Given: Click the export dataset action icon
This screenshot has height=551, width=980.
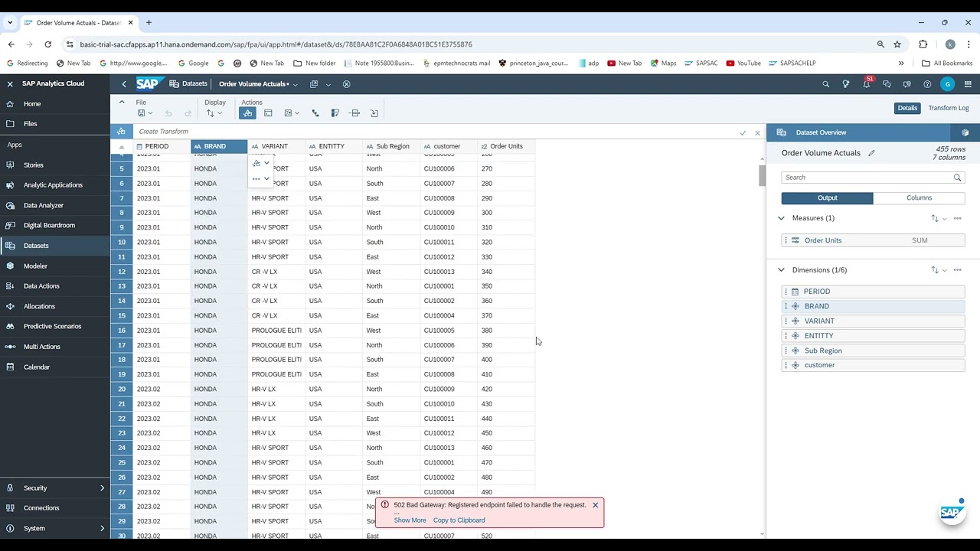Looking at the screenshot, I should (x=374, y=113).
